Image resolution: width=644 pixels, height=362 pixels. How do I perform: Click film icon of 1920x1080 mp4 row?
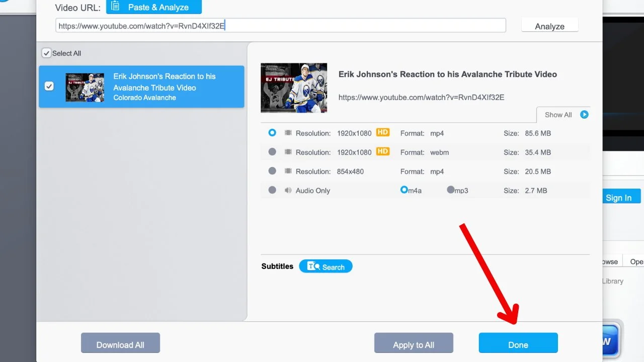pos(288,133)
